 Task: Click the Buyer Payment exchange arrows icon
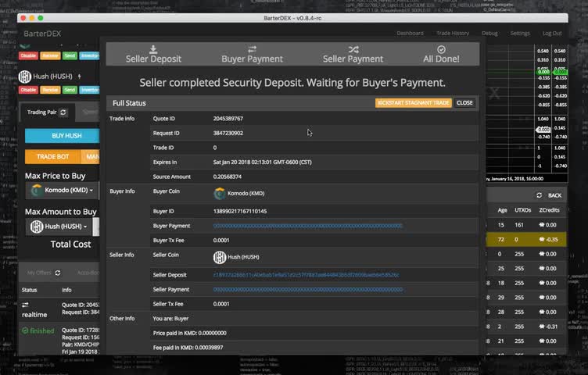click(x=253, y=48)
